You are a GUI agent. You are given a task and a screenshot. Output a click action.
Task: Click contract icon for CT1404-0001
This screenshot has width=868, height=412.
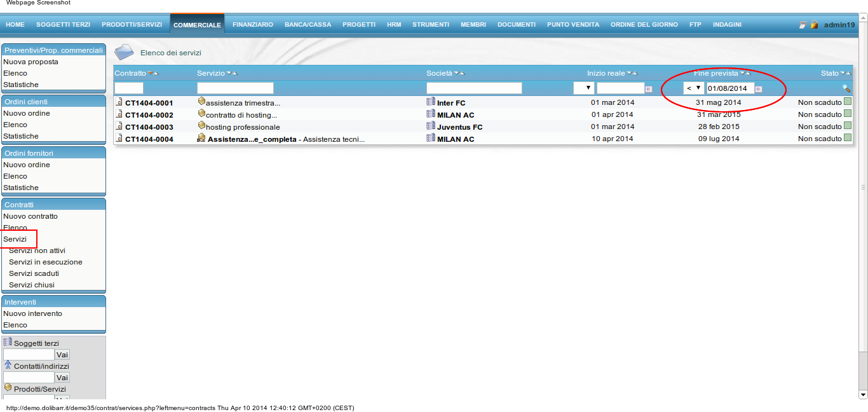pos(119,102)
